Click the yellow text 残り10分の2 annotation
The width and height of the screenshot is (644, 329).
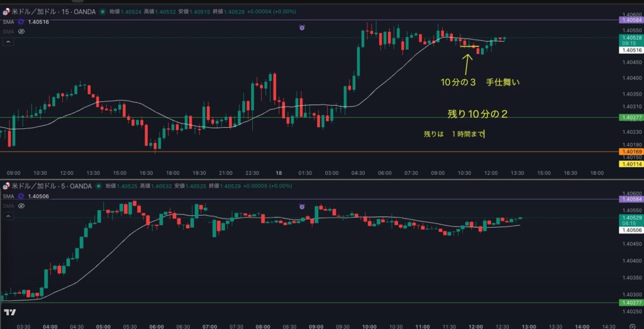pos(477,113)
